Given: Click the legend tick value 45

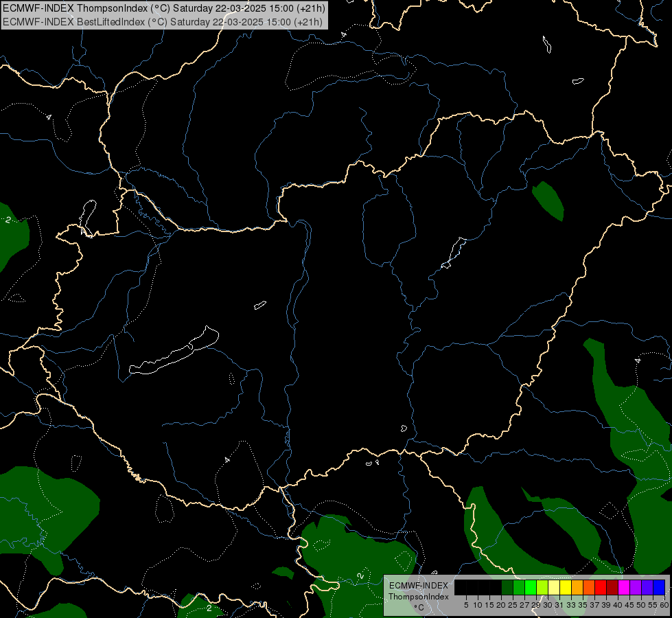Looking at the screenshot, I should (629, 605).
